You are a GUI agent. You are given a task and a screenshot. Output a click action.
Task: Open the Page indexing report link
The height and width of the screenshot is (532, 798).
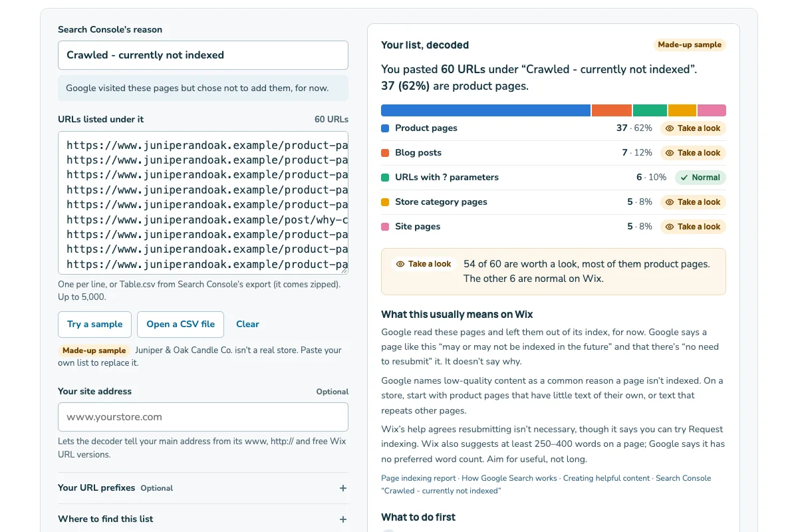pos(418,478)
